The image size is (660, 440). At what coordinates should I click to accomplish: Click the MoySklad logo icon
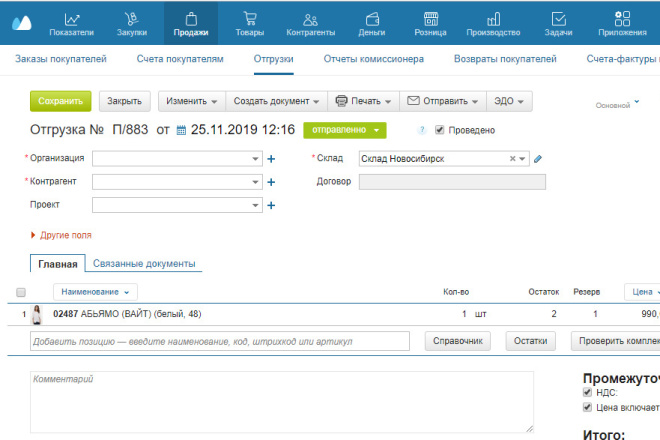[21, 23]
